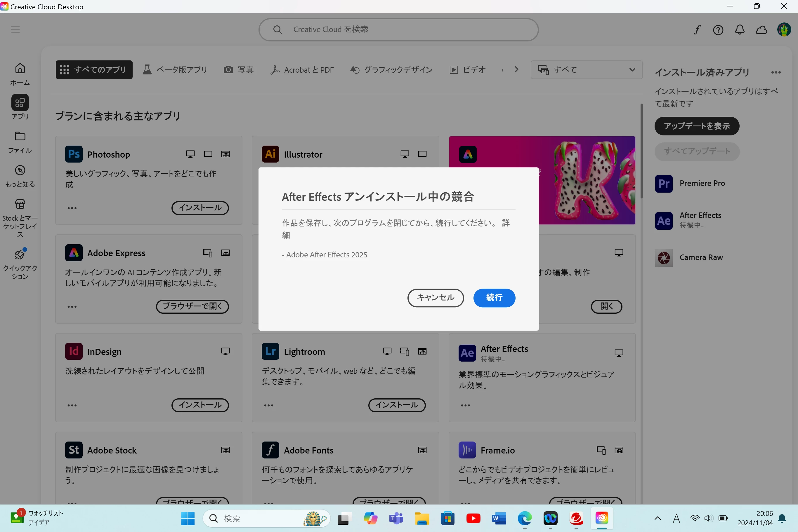
Task: Open Microsoft Edge from taskbar
Action: [525, 518]
